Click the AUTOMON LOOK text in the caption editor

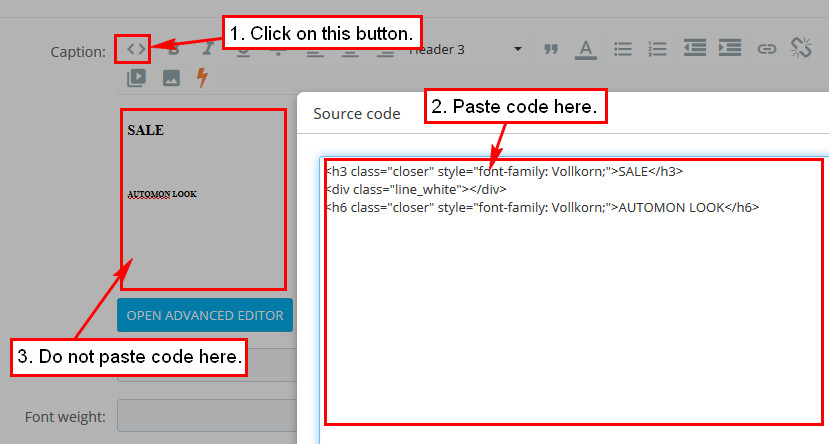click(162, 193)
